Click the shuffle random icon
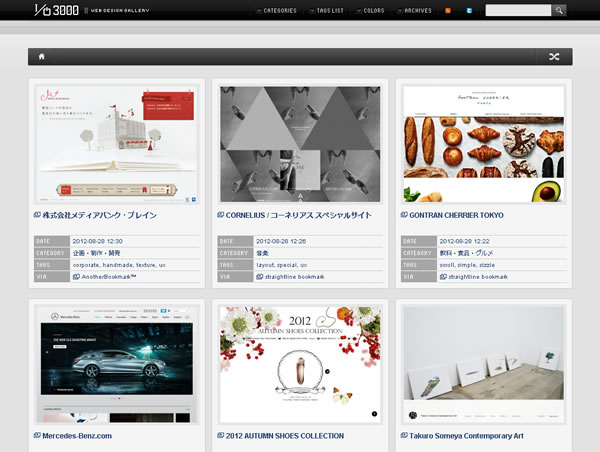The image size is (600, 452). (x=554, y=57)
